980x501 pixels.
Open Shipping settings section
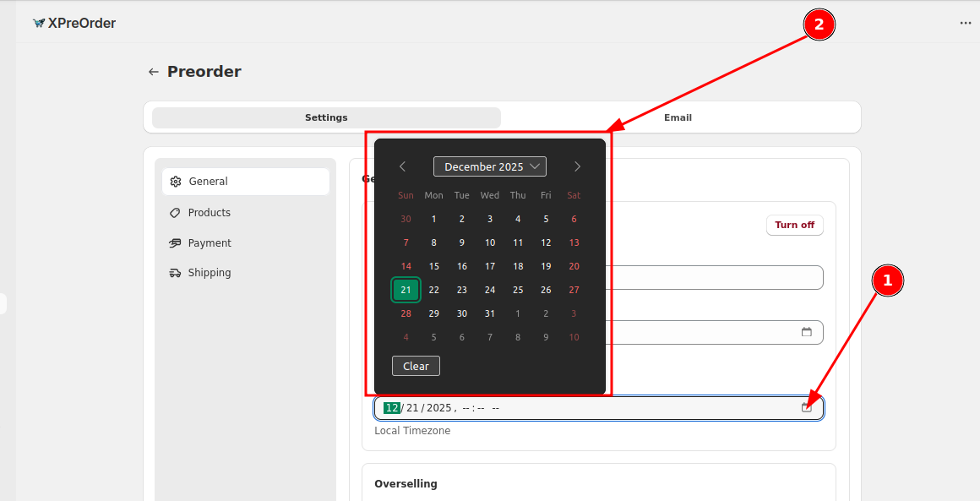coord(246,273)
